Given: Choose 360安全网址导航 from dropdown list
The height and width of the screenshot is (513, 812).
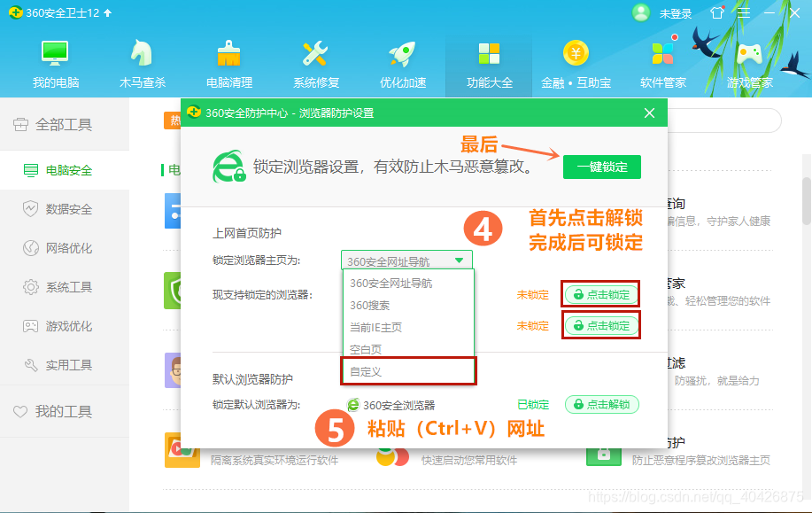Looking at the screenshot, I should [408, 284].
